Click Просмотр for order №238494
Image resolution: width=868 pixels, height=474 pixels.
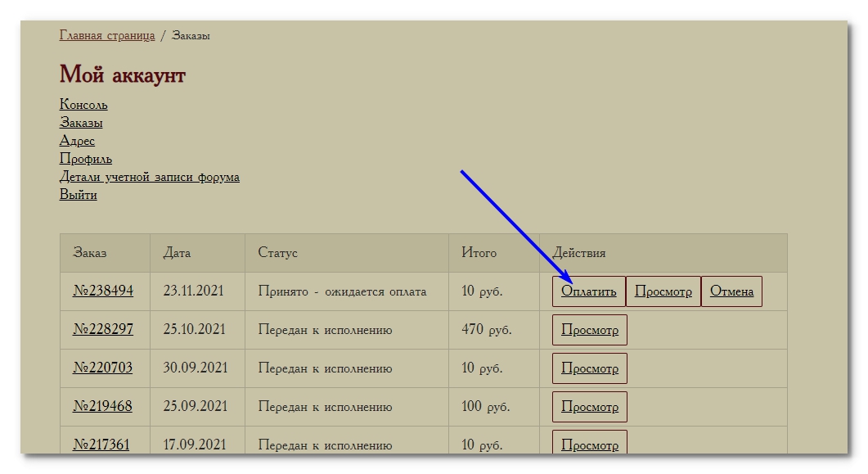[663, 291]
